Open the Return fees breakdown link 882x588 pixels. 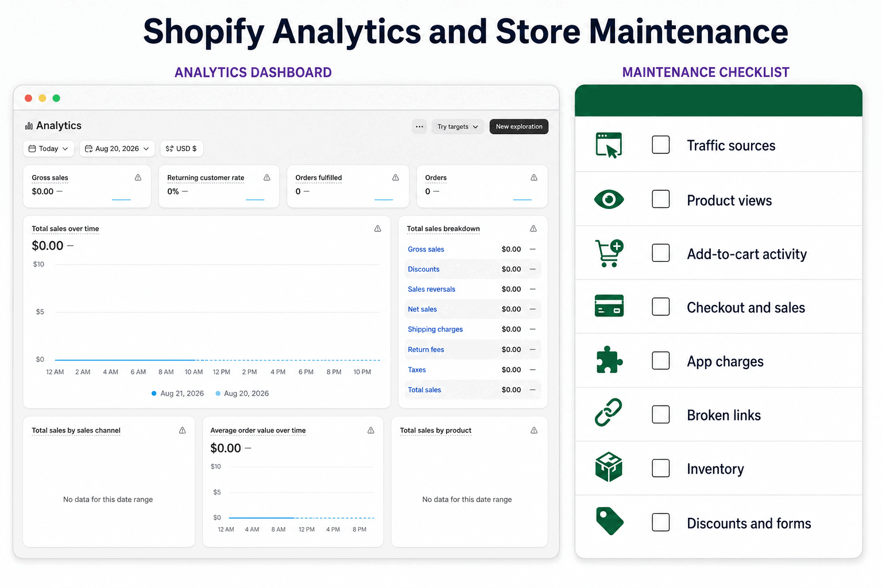pyautogui.click(x=426, y=350)
